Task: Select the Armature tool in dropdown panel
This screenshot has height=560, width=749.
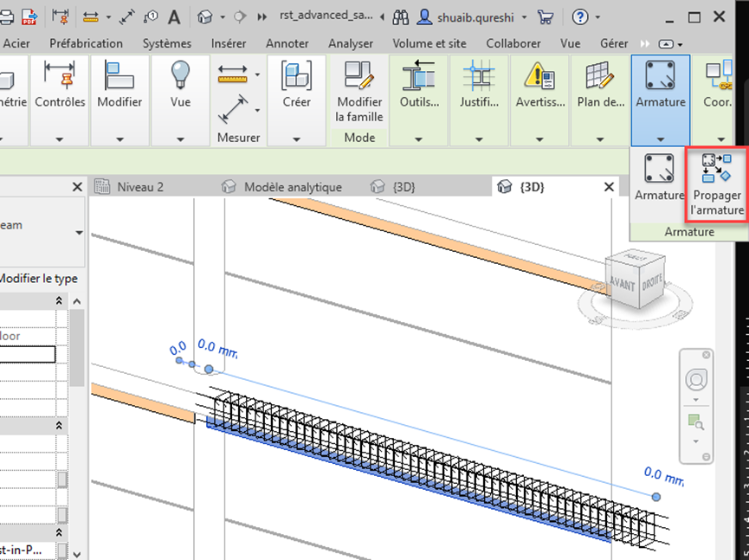Action: (x=660, y=177)
